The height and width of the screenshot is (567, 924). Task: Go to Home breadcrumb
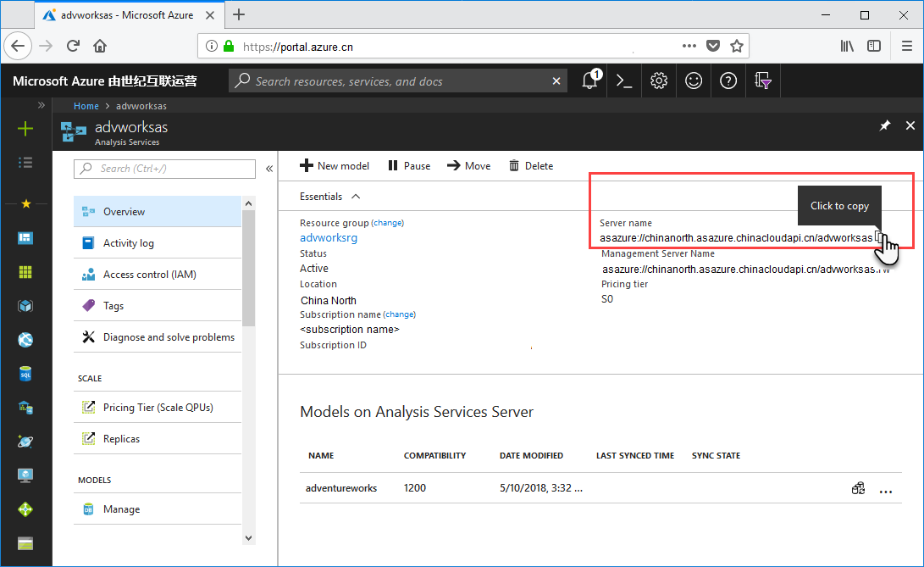pyautogui.click(x=86, y=106)
